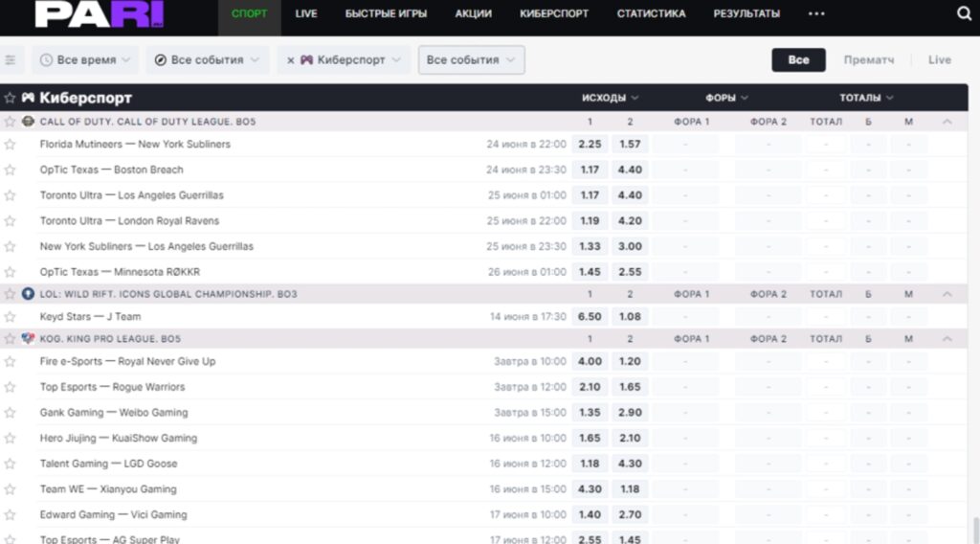Bet 4.30 on Team WE
Image resolution: width=980 pixels, height=544 pixels.
click(590, 489)
